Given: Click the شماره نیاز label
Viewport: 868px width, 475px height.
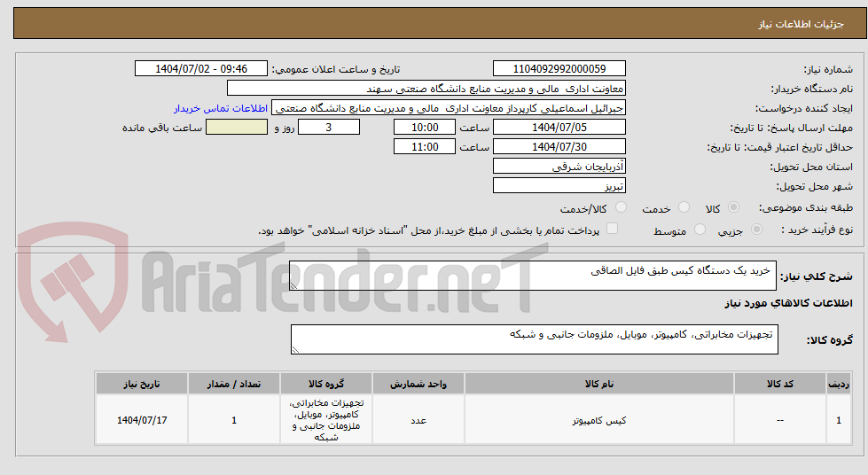Looking at the screenshot, I should point(828,70).
